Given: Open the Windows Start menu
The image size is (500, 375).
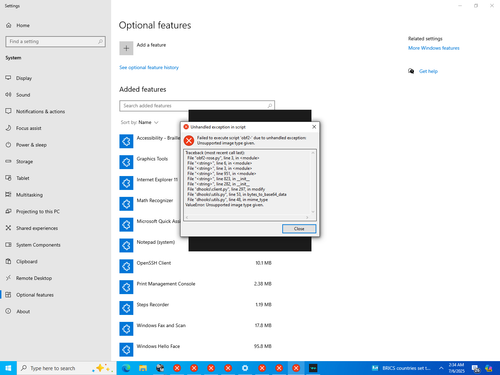Looking at the screenshot, I should tap(8, 368).
